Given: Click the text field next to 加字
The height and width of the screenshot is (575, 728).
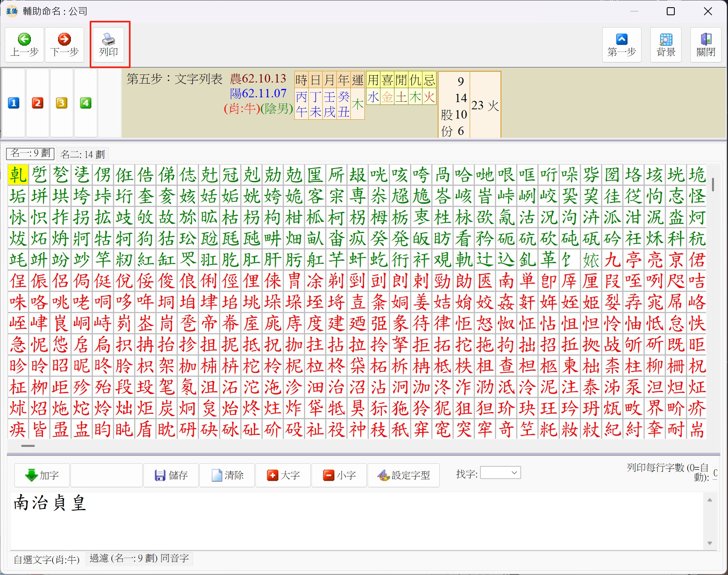Looking at the screenshot, I should point(107,475).
